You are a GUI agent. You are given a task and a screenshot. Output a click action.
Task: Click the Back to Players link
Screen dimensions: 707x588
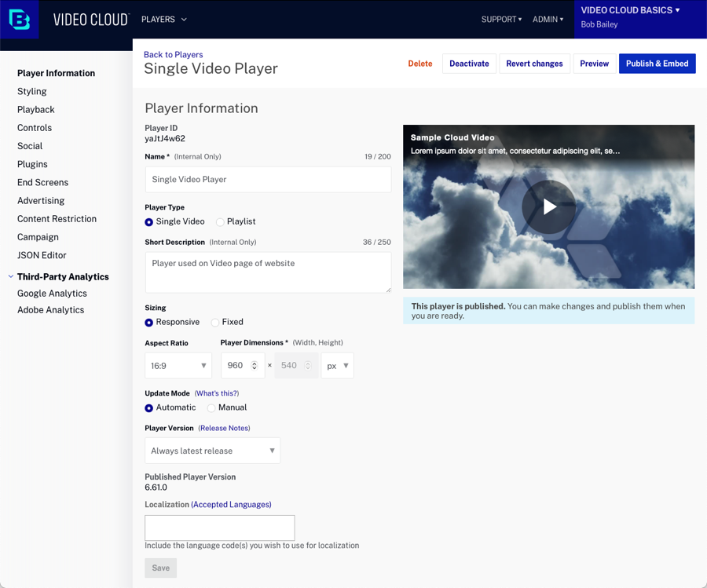point(173,54)
